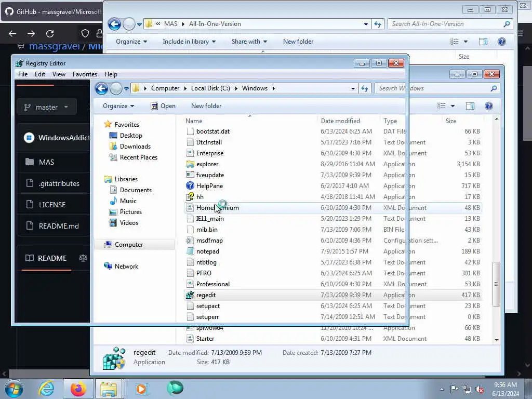
Task: Open Registry Editor File menu
Action: 23,74
